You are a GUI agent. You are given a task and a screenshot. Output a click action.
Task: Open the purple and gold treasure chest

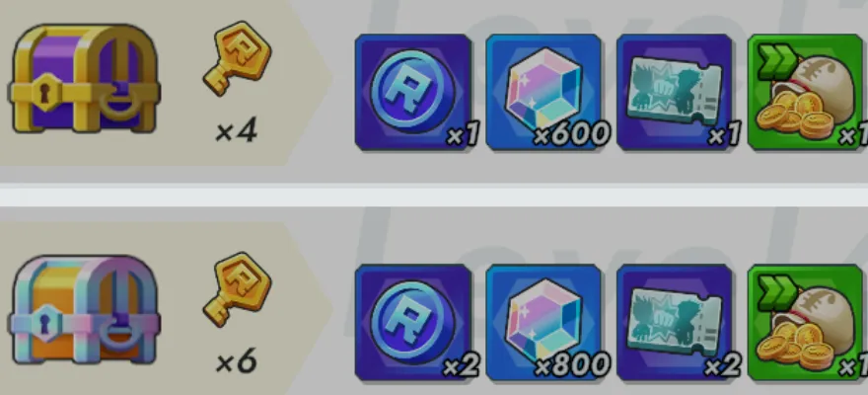pyautogui.click(x=84, y=79)
